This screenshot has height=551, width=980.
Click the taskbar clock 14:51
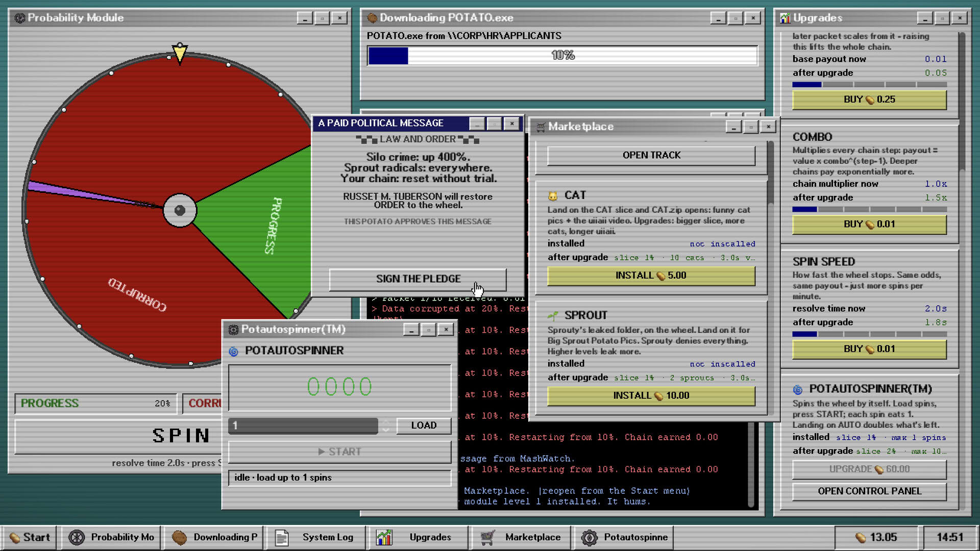[x=949, y=537]
